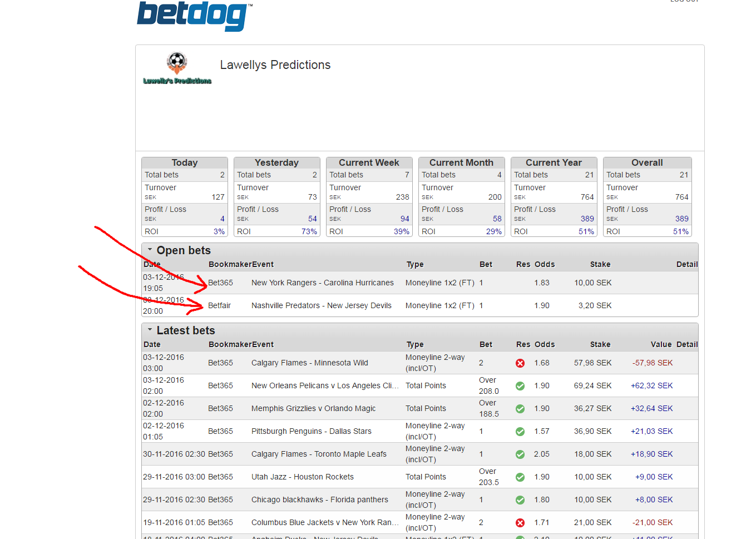Click the 3,20 SEK stake in Open bets
The width and height of the screenshot is (756, 539).
[595, 305]
